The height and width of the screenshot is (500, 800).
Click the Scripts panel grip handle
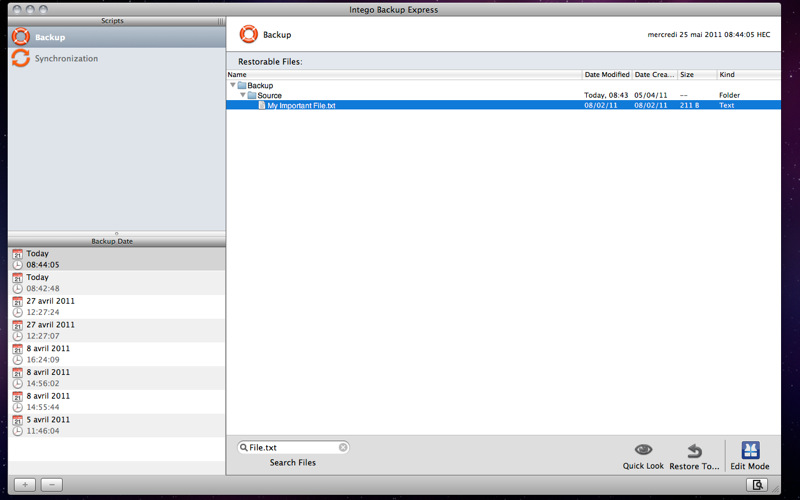[x=220, y=21]
